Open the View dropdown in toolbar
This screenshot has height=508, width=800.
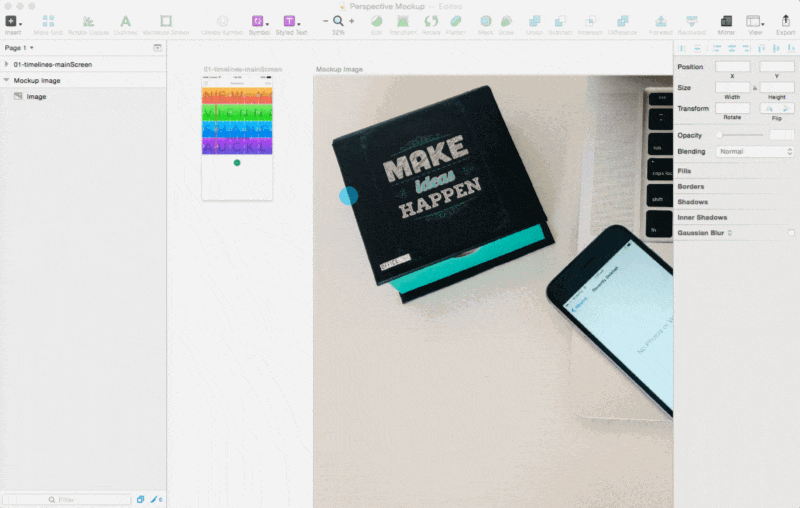(x=755, y=21)
